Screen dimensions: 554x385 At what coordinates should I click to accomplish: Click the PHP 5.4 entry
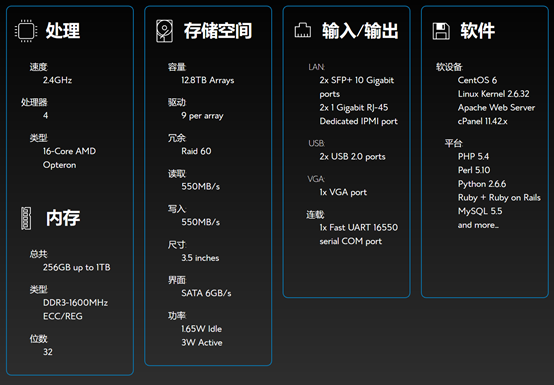[x=473, y=156]
